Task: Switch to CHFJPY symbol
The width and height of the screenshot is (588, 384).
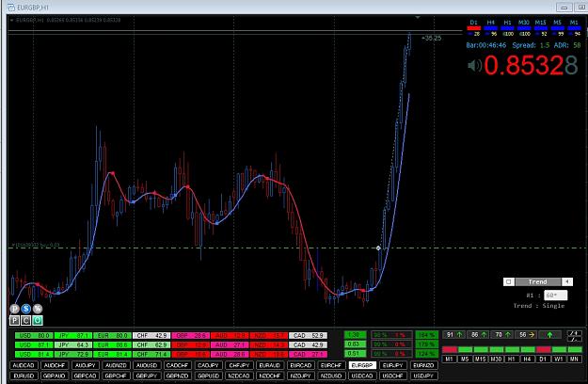Action: tap(239, 365)
